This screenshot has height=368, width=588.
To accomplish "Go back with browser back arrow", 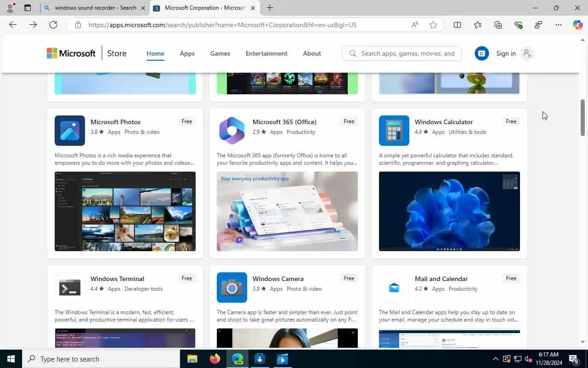I will 13,25.
